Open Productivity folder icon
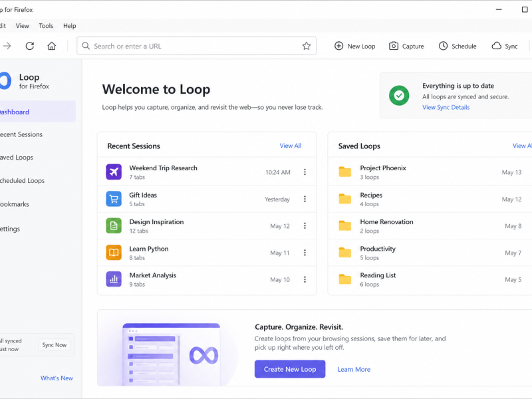532x399 pixels. pos(345,253)
